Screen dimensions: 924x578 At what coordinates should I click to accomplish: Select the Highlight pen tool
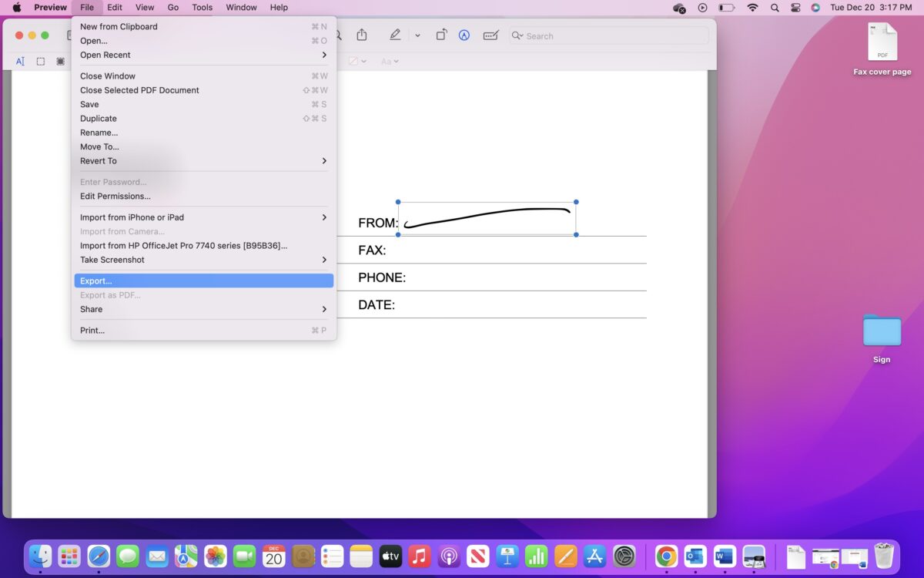coord(395,35)
